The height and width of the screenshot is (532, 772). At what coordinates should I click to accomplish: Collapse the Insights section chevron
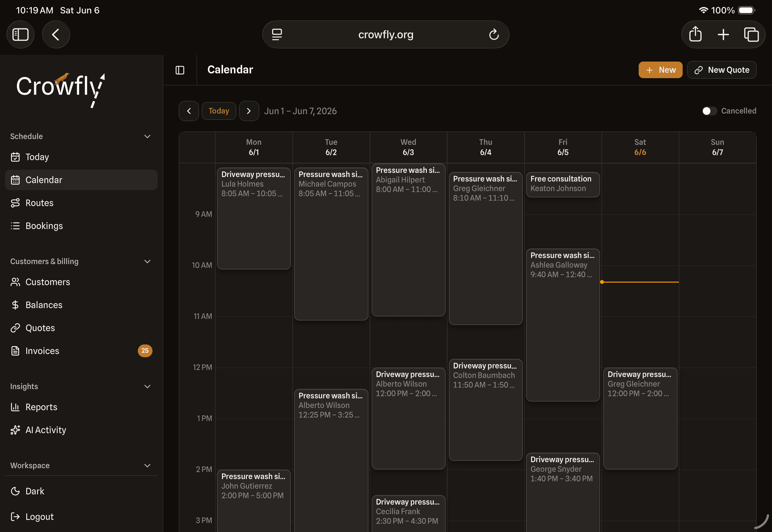[x=147, y=386]
